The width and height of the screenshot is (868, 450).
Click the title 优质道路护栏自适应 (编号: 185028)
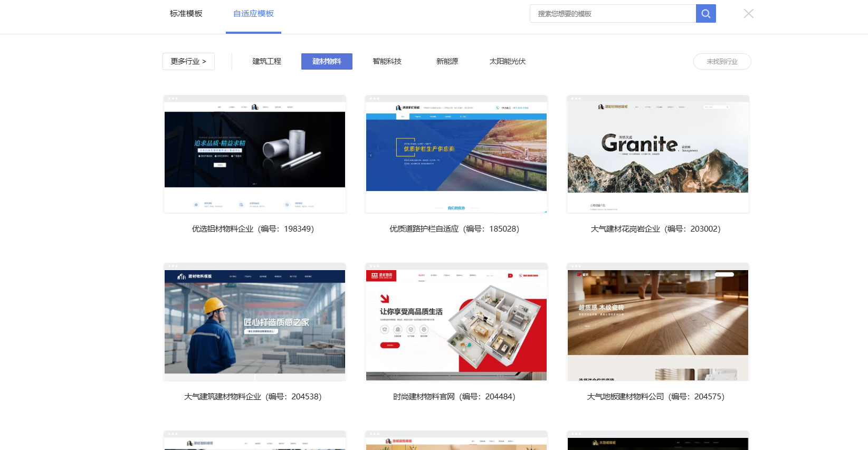(454, 229)
